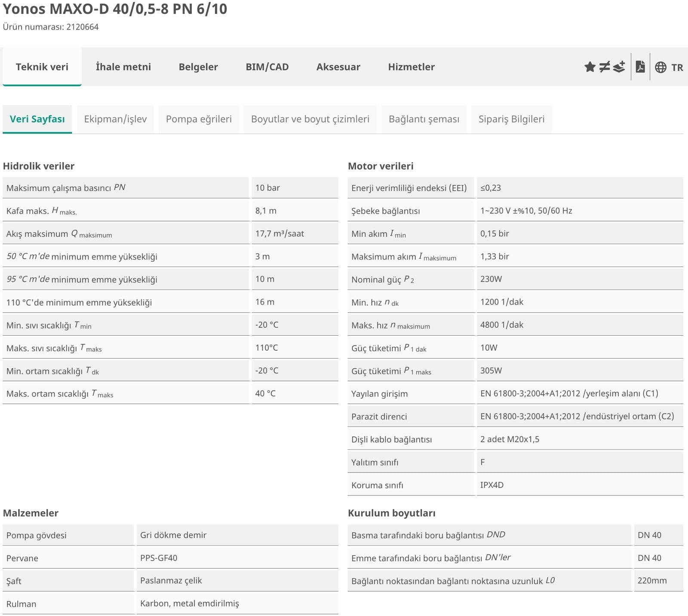The height and width of the screenshot is (616, 688).
Task: Select the BIM/CAD tab
Action: 267,67
